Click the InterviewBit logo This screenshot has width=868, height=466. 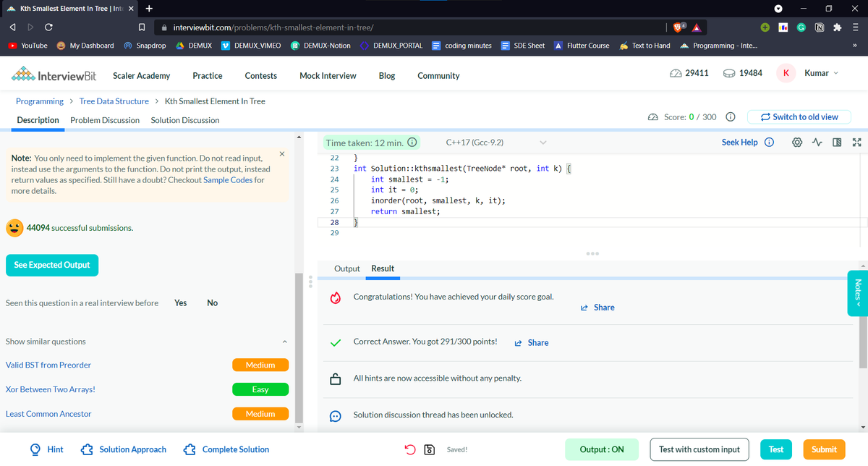click(54, 75)
